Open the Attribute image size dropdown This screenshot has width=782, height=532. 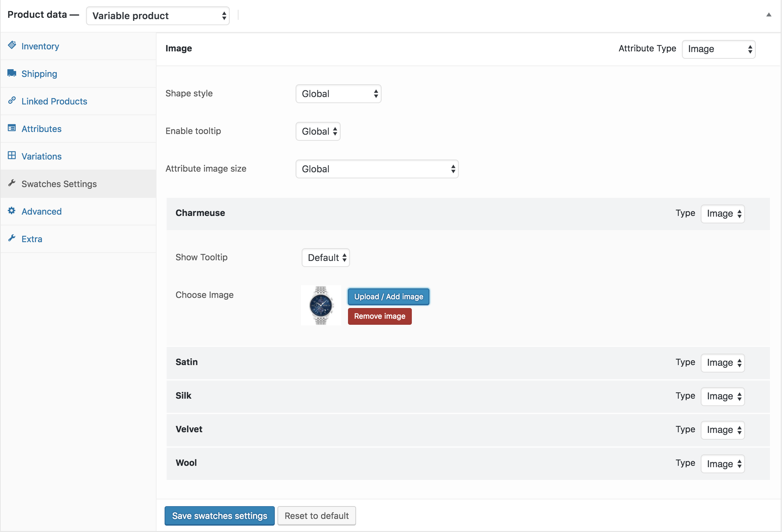tap(377, 169)
